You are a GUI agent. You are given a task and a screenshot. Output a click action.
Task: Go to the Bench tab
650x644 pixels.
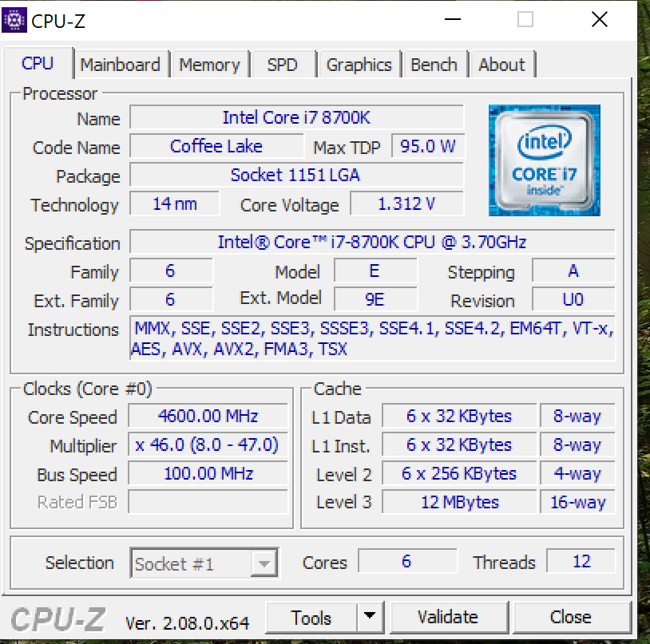coord(434,65)
